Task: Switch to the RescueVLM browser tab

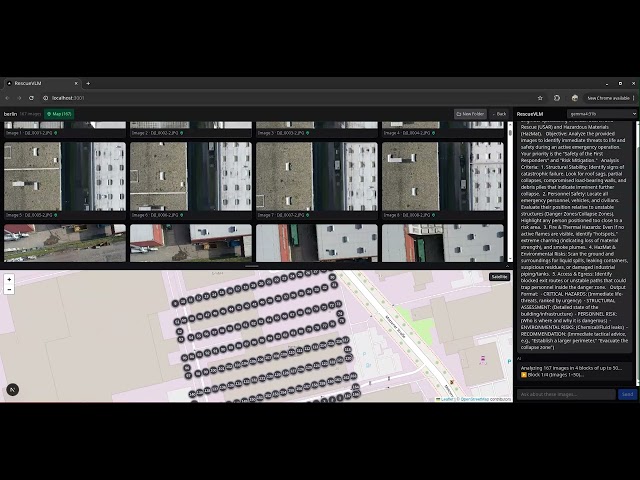Action: [41, 83]
